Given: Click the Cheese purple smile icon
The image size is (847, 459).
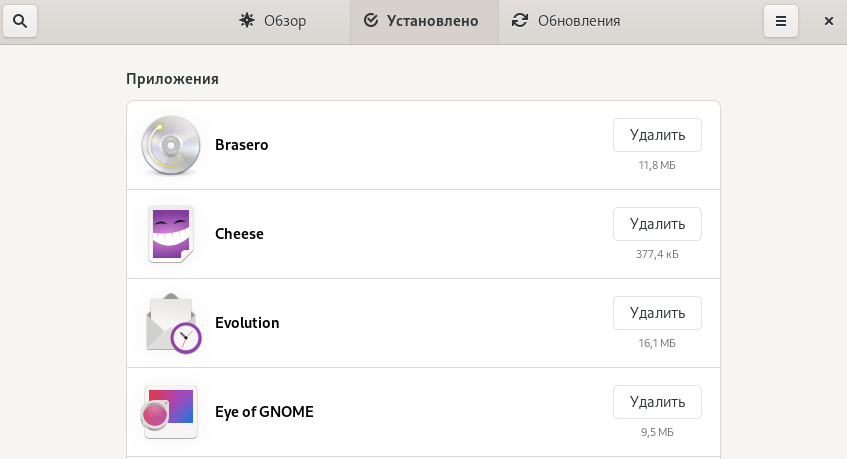Looking at the screenshot, I should click(171, 234).
